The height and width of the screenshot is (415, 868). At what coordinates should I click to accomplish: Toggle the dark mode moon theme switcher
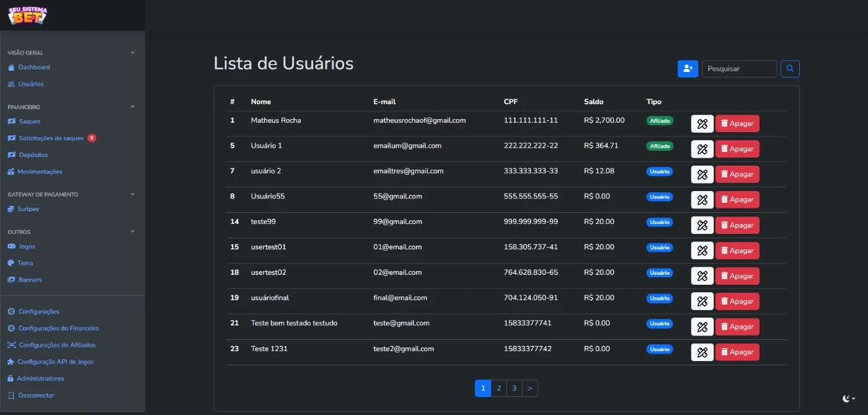coord(849,398)
